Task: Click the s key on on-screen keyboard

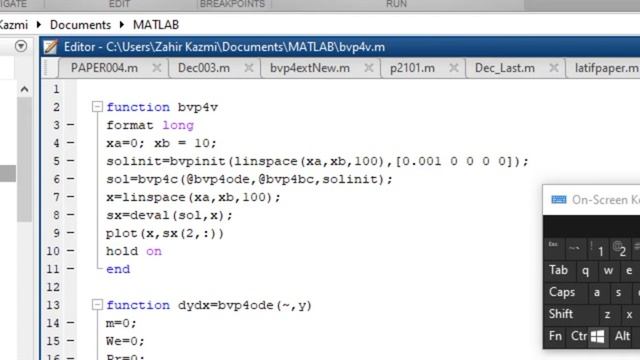Action: [619, 292]
